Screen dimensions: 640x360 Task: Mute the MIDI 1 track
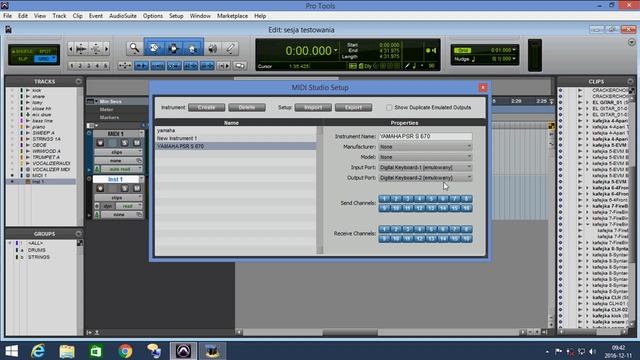[137, 142]
